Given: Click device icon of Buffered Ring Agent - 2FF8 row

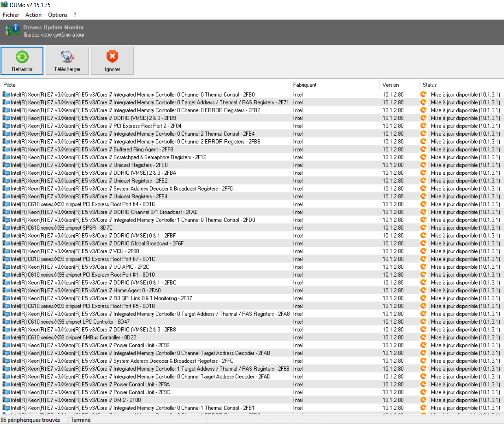Looking at the screenshot, I should point(6,149).
